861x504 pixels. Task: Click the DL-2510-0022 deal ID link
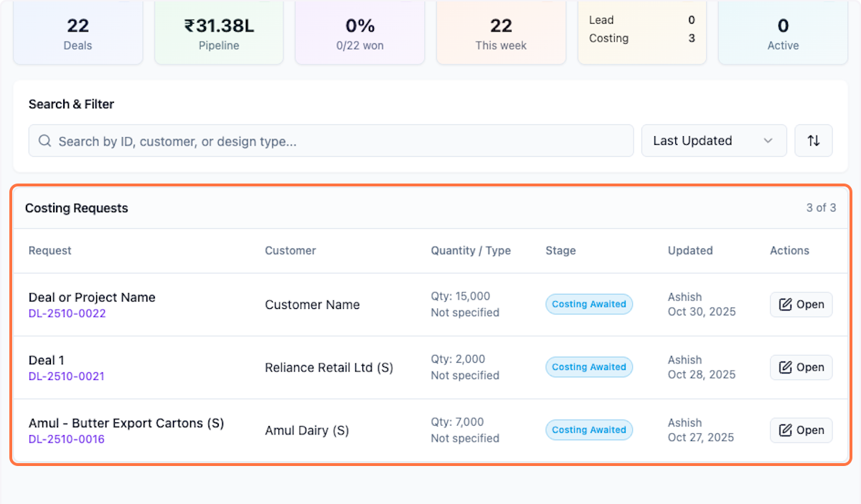point(67,313)
